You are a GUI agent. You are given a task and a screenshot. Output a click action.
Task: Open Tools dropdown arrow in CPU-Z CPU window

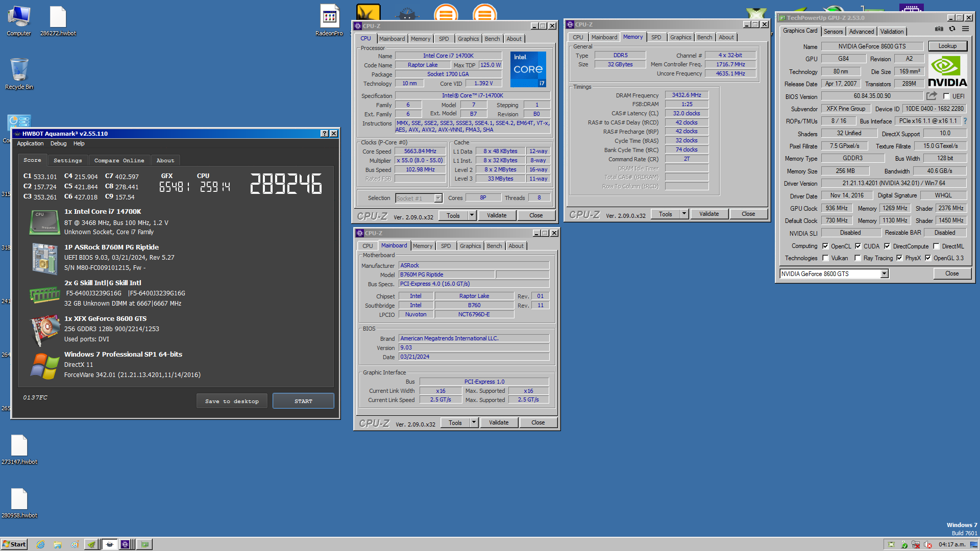pos(472,215)
